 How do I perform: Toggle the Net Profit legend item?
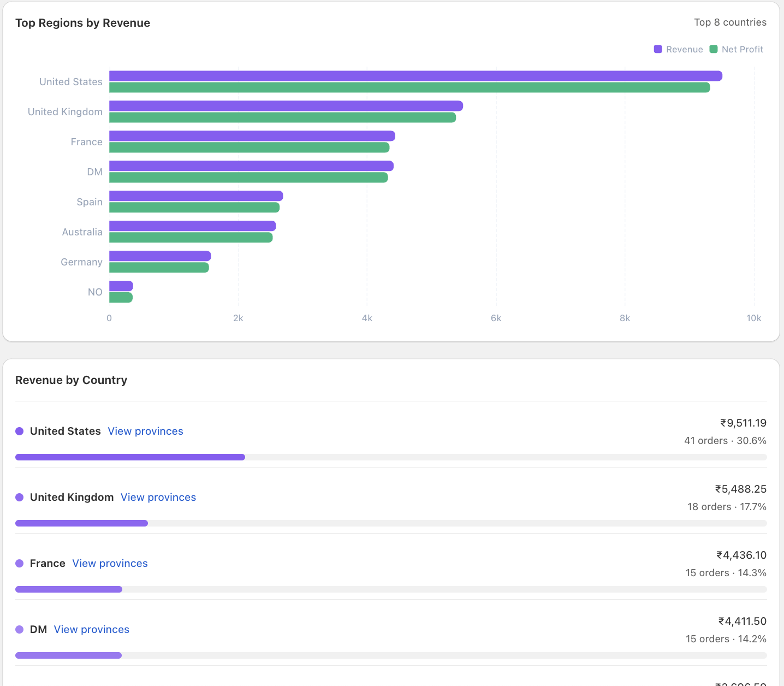click(737, 49)
